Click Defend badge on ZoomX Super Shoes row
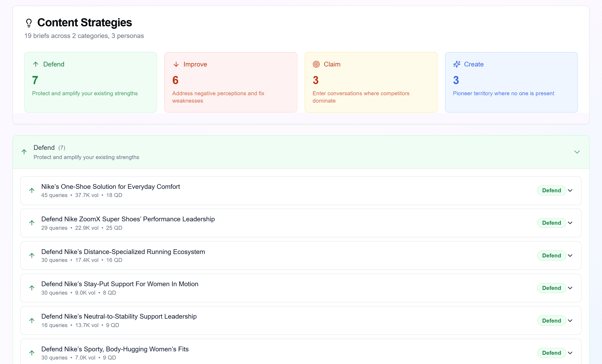Image resolution: width=602 pixels, height=364 pixels. tap(551, 223)
